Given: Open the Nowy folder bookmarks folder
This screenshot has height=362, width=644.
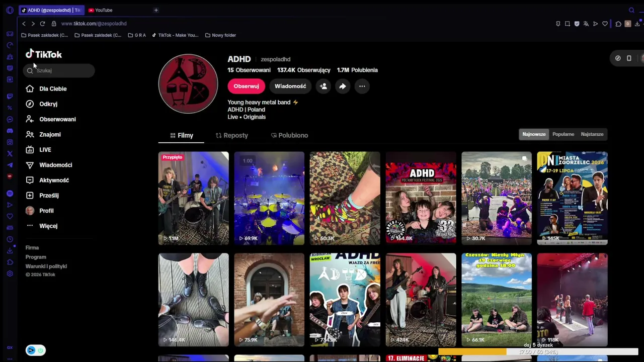Looking at the screenshot, I should pyautogui.click(x=221, y=35).
